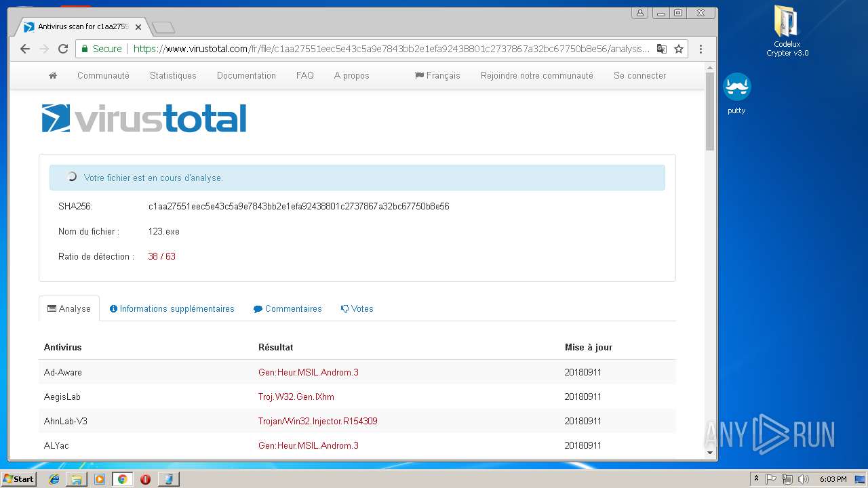
Task: Open the media player taskbar icon
Action: (100, 479)
